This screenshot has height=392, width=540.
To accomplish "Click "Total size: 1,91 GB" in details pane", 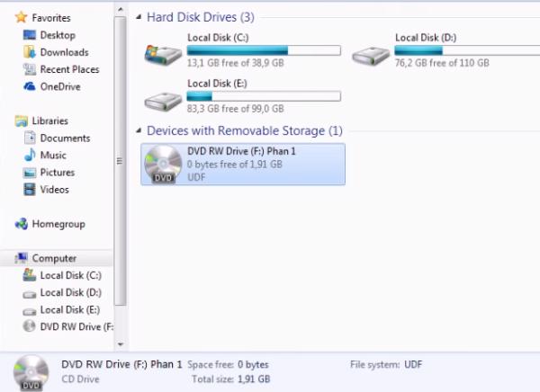I will (231, 379).
